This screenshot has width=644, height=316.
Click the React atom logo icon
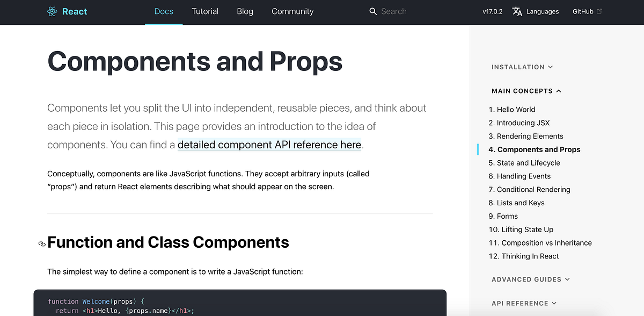[52, 11]
